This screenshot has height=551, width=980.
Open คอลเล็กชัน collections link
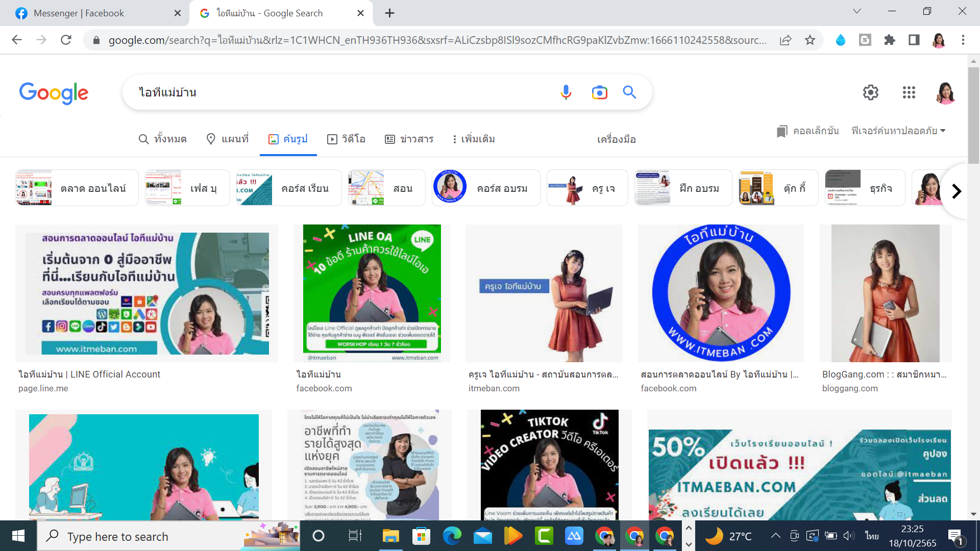point(808,131)
